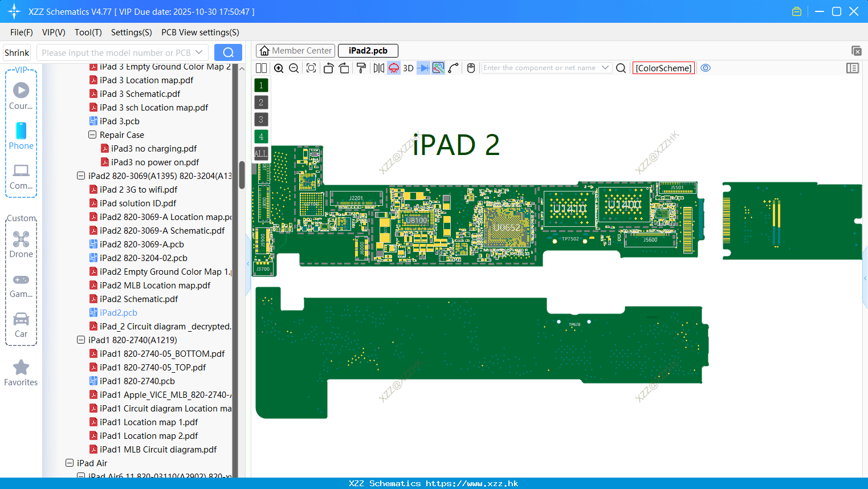The image size is (868, 489).
Task: Switch to the Member Center tab
Action: click(x=296, y=51)
